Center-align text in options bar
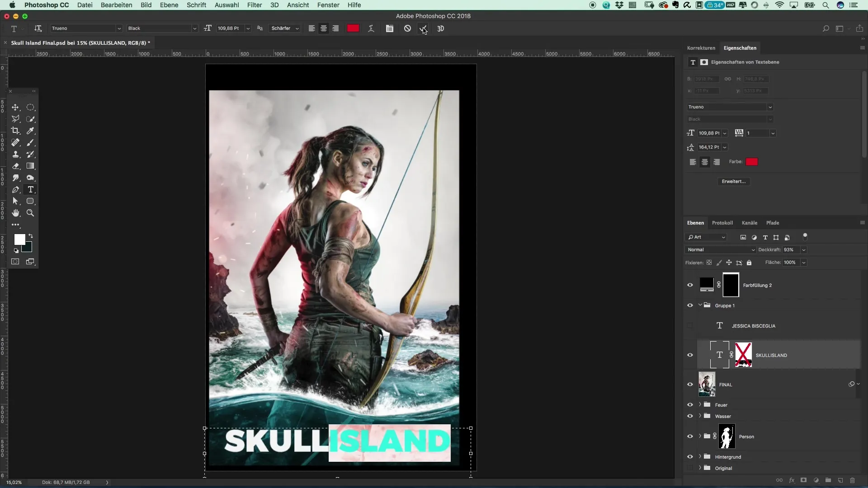Image resolution: width=868 pixels, height=488 pixels. point(324,28)
